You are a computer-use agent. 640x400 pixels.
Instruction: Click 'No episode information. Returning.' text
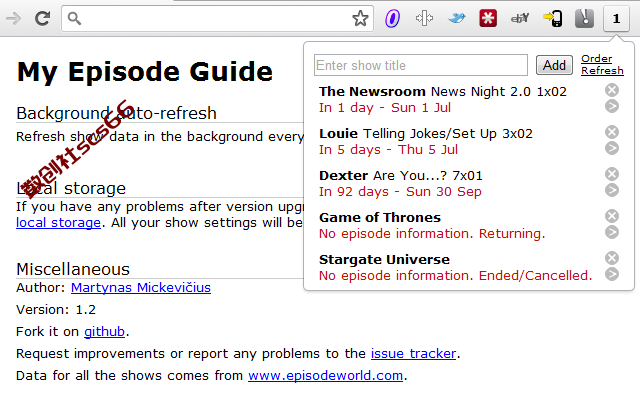click(x=432, y=234)
